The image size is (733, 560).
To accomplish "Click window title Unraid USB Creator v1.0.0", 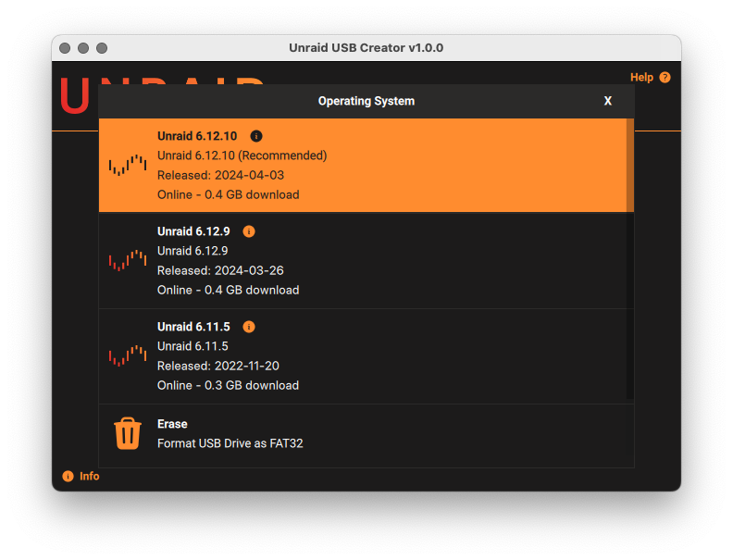I will click(x=366, y=48).
